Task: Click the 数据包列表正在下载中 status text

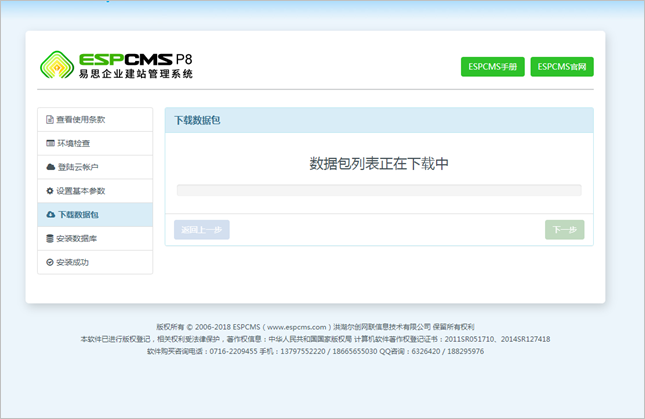Action: coord(379,164)
